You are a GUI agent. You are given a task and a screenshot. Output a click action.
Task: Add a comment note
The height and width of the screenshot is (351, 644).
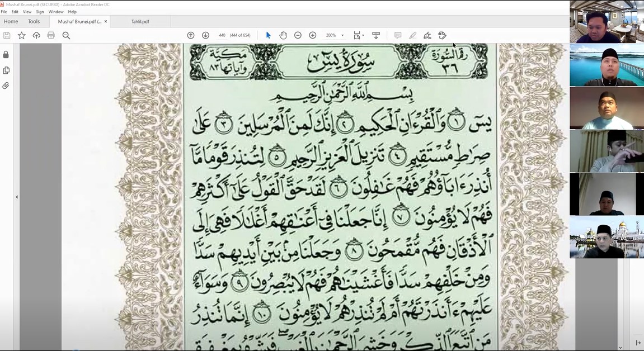point(398,35)
